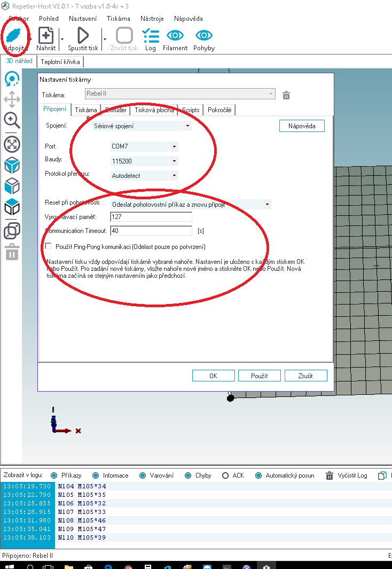Toggle Filament visibility eye icon
The width and height of the screenshot is (392, 569).
175,35
